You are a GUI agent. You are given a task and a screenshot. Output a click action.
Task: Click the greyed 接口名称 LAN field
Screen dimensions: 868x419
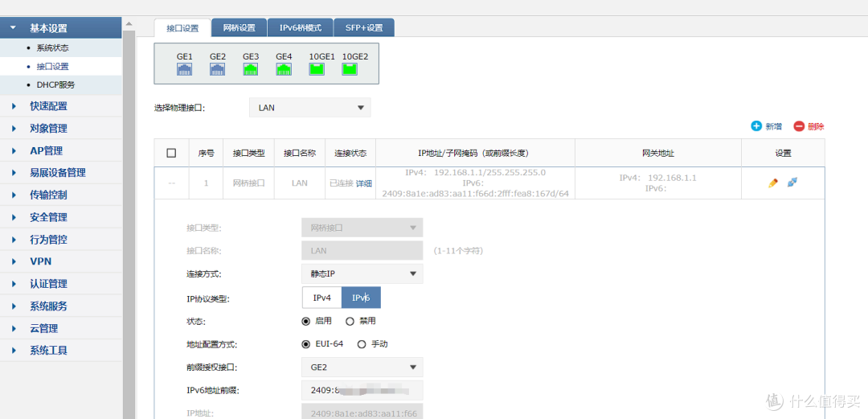coord(362,250)
